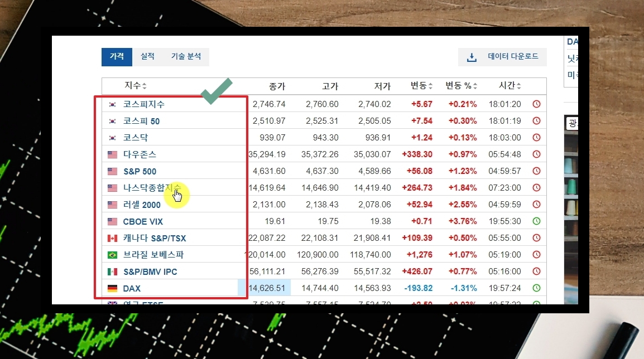The width and height of the screenshot is (644, 359).
Task: Click the 코스닥 time 18:03:00
Action: 505,138
